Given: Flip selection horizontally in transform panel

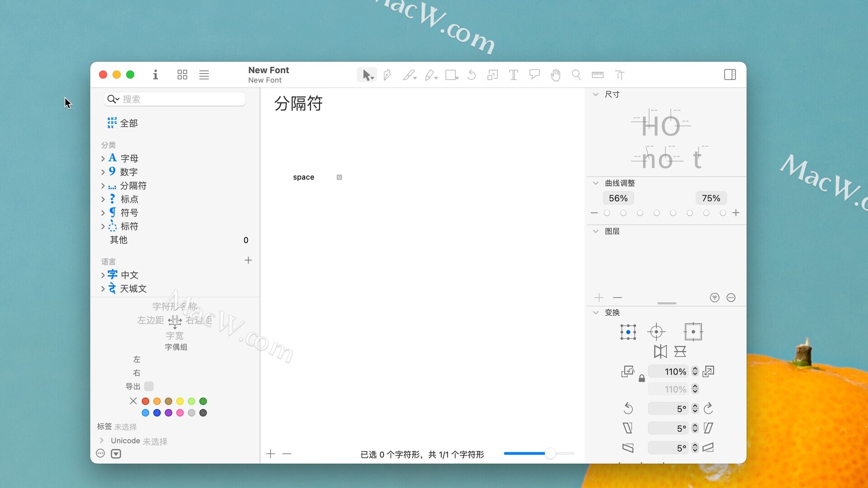Looking at the screenshot, I should [x=660, y=352].
